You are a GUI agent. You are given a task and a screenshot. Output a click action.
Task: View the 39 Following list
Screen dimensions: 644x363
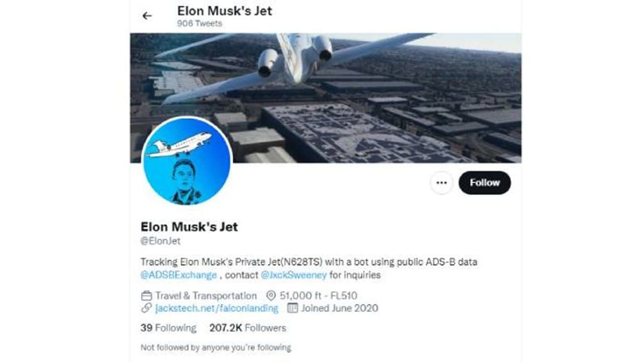pyautogui.click(x=168, y=328)
